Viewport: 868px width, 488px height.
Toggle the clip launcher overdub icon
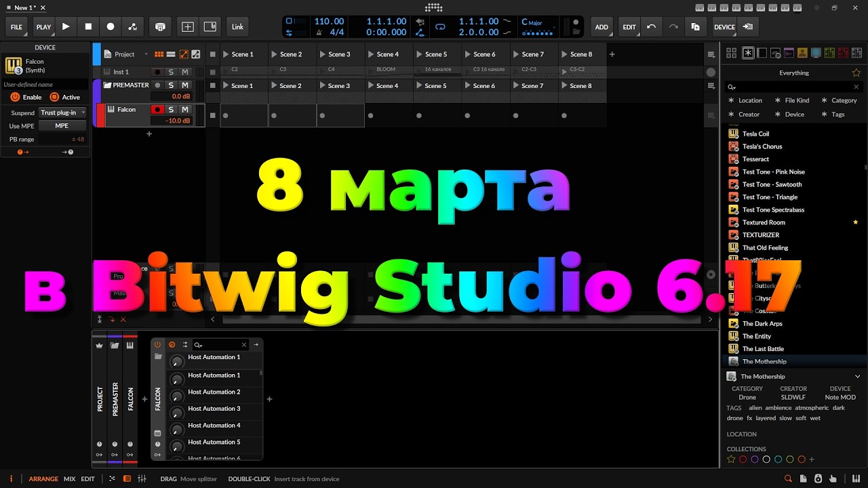160,26
